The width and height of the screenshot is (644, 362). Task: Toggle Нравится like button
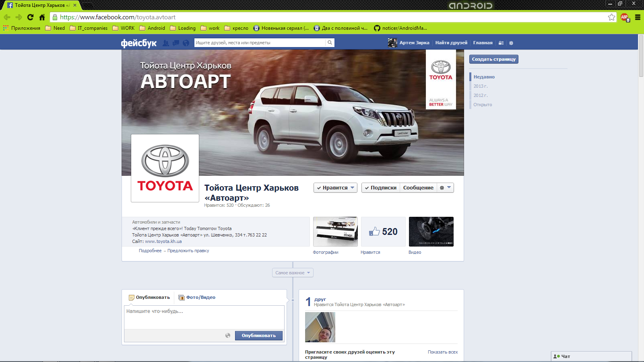tap(335, 188)
